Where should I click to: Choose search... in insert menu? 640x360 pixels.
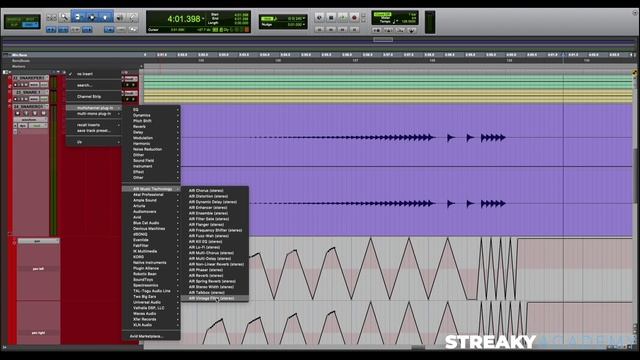click(x=94, y=85)
